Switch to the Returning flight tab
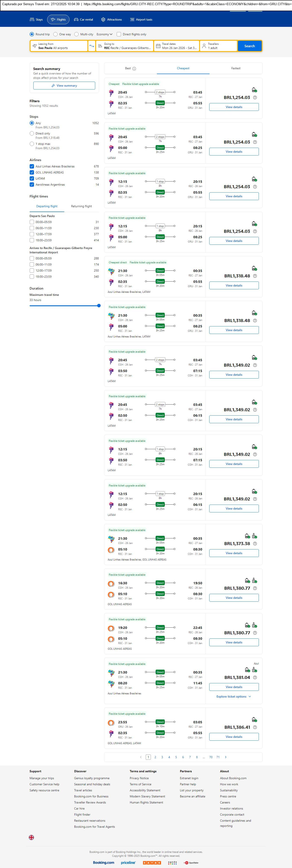Screen dimensions: 292x868 (81, 206)
